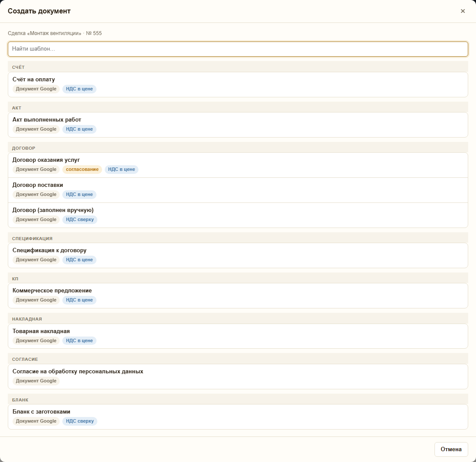Select Согласие на обработку персональных данных

(238, 376)
